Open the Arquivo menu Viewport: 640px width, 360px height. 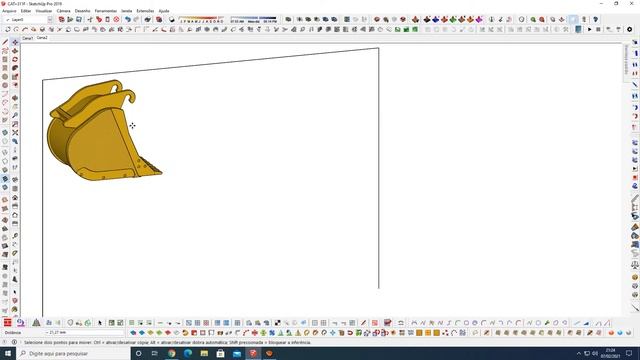(x=9, y=11)
